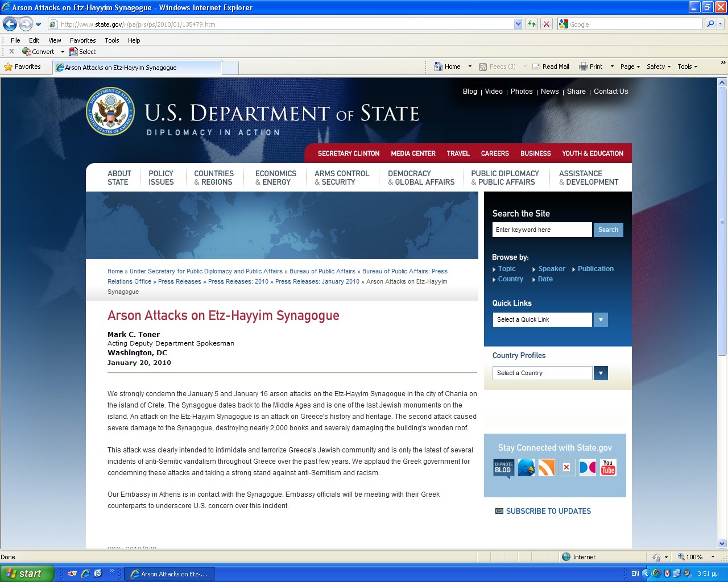Click the browser Forward arrow button
The width and height of the screenshot is (728, 582).
26,24
